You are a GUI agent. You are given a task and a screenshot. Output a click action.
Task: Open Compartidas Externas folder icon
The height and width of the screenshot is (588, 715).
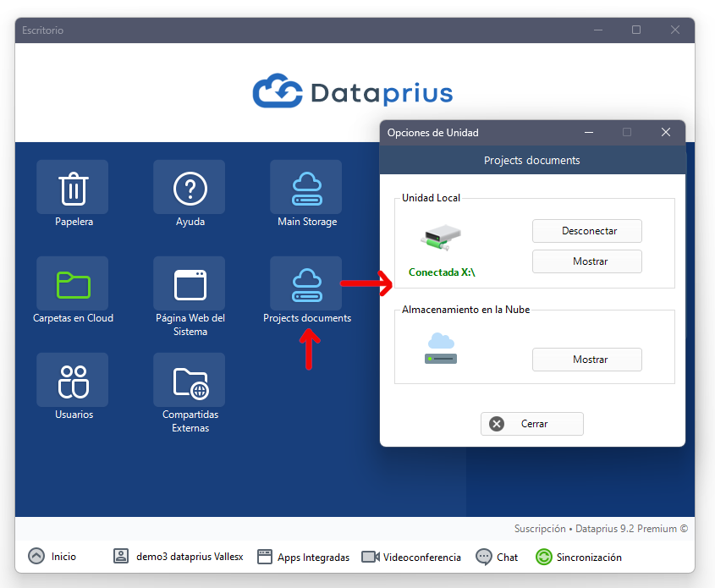coord(190,381)
